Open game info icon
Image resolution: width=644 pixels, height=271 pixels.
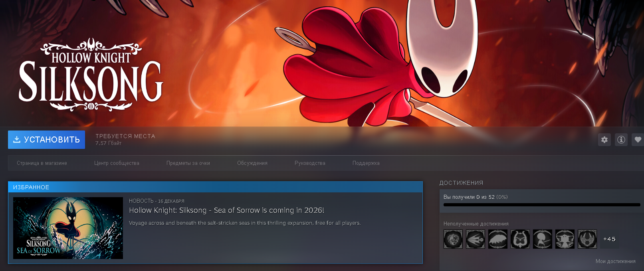pyautogui.click(x=621, y=140)
